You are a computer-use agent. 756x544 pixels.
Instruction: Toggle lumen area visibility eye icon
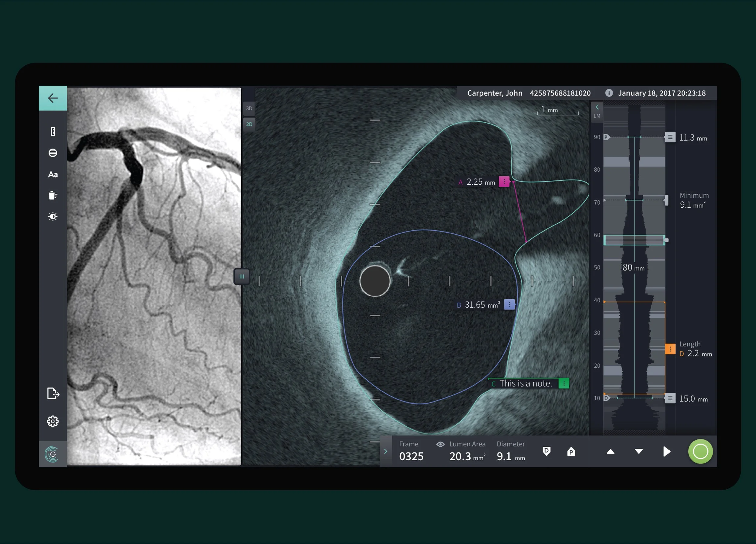440,444
